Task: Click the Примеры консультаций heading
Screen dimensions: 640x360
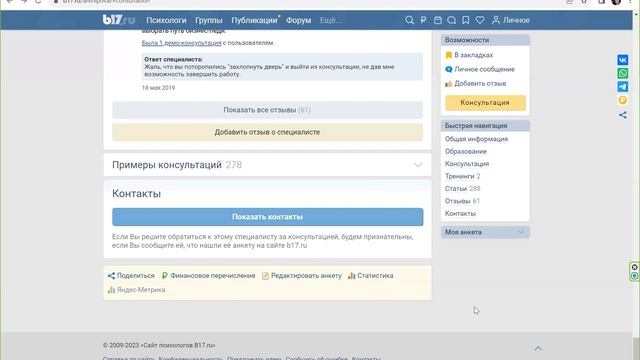Action: [167, 165]
